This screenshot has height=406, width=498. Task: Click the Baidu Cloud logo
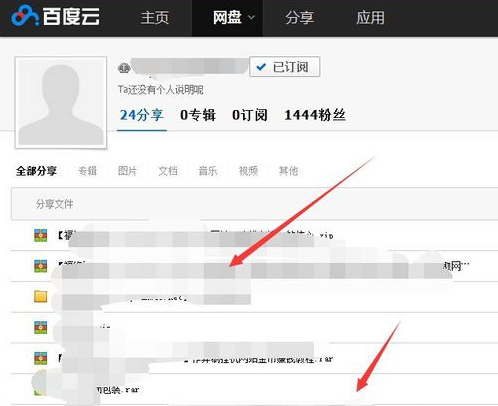[55, 16]
